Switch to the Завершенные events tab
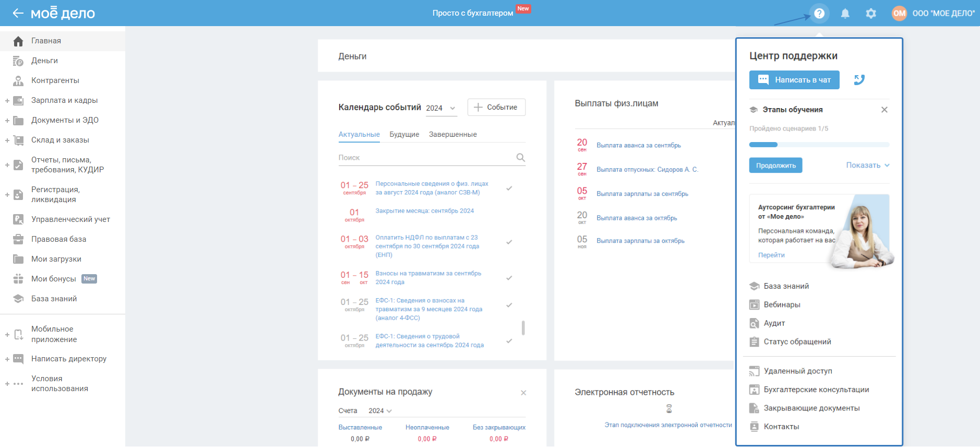The width and height of the screenshot is (980, 447). [x=453, y=134]
